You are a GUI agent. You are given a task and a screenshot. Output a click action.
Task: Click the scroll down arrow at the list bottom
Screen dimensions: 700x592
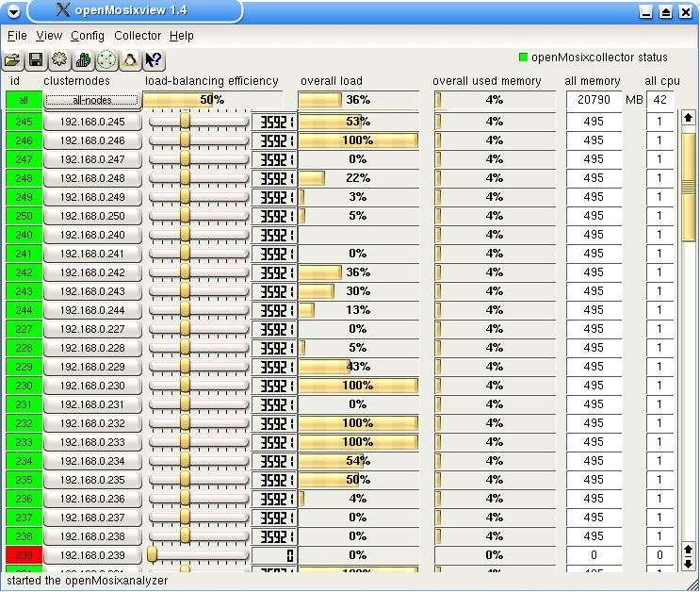pos(688,564)
